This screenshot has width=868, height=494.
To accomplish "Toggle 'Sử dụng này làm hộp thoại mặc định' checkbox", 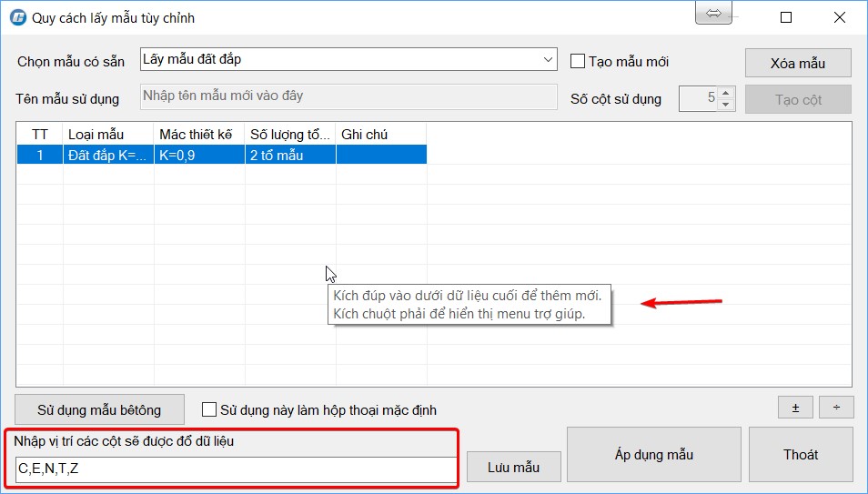I will 209,410.
